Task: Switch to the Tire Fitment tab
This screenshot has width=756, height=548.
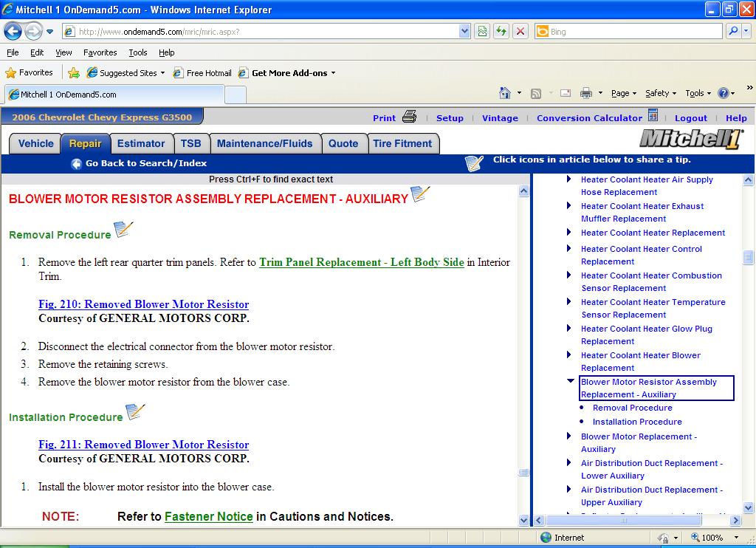Action: [x=402, y=144]
